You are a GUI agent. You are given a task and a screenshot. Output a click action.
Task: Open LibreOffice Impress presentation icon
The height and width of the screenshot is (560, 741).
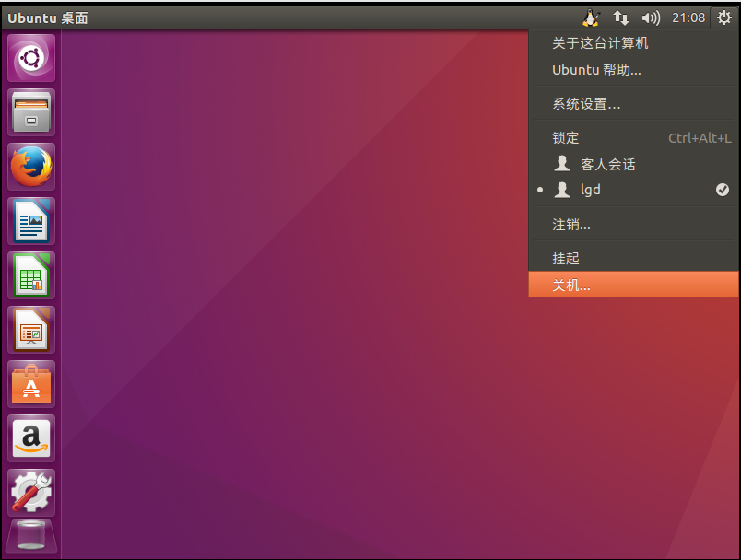(31, 330)
